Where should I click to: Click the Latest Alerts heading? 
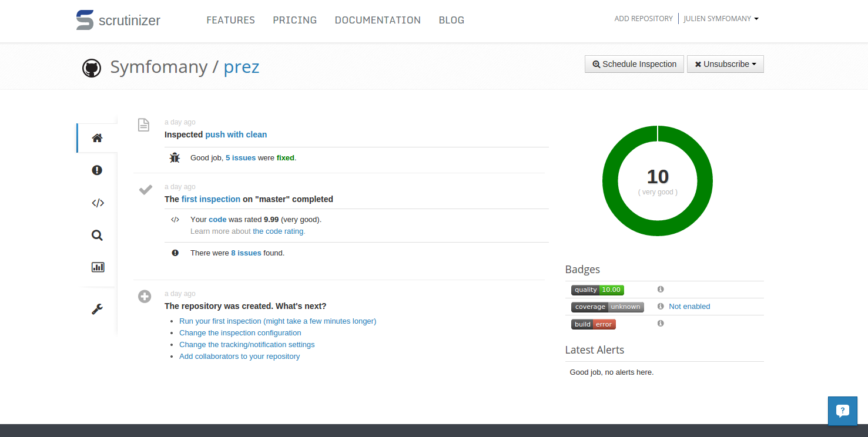click(595, 350)
